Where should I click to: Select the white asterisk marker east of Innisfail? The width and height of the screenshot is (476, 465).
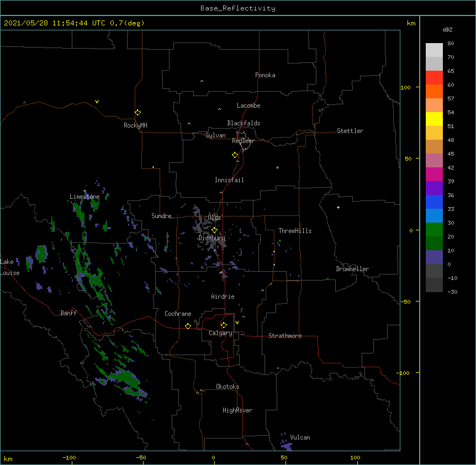(277, 168)
